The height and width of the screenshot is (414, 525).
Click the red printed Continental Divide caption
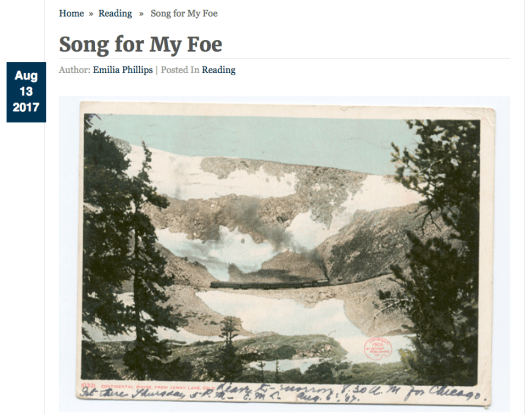[148, 387]
